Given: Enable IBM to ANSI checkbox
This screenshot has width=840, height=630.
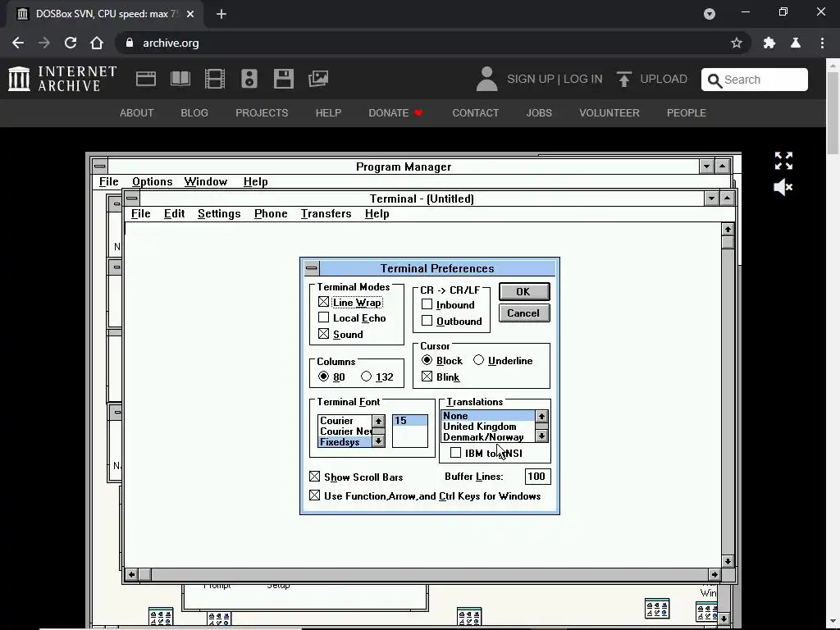Looking at the screenshot, I should (x=456, y=453).
